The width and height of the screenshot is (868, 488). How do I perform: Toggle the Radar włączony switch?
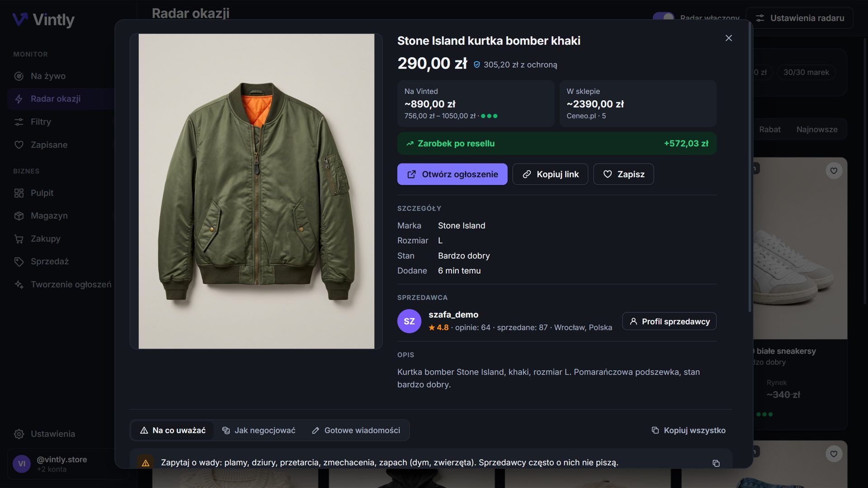pyautogui.click(x=663, y=17)
